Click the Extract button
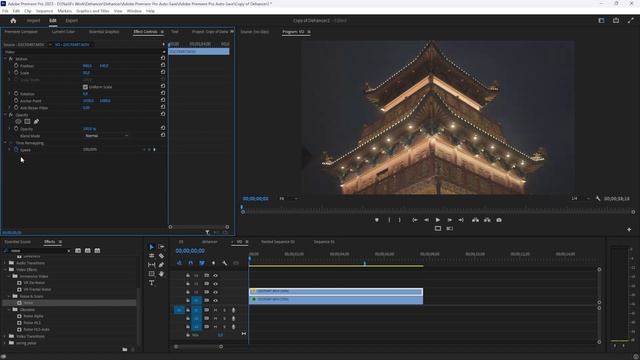 click(x=487, y=220)
